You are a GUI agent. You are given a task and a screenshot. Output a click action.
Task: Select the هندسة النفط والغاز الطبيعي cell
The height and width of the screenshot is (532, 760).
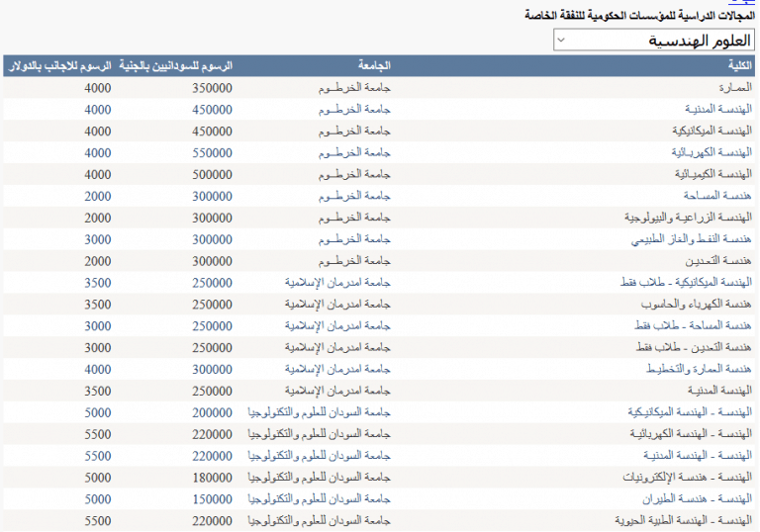691,239
